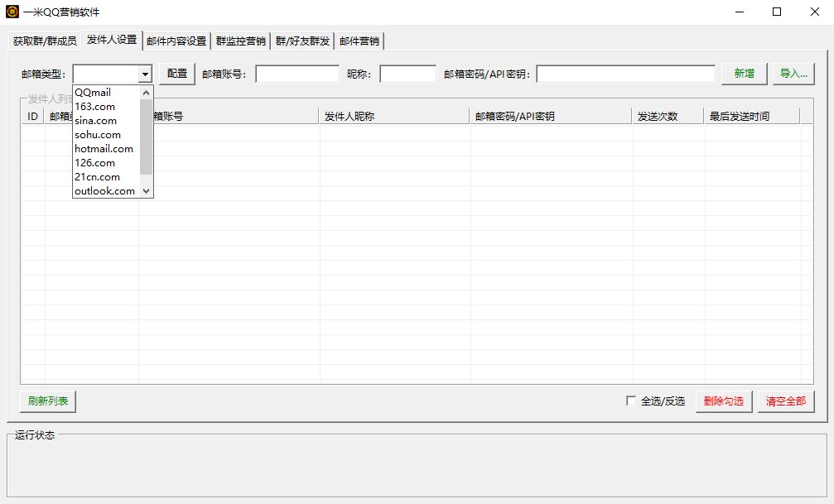This screenshot has width=834, height=504.
Task: Toggle the 全选/反选 checkbox
Action: [x=631, y=401]
